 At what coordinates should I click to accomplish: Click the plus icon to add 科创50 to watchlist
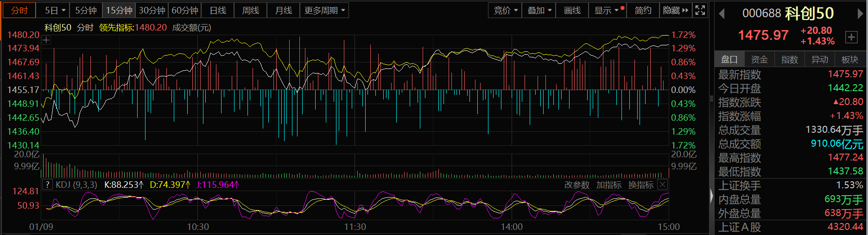pos(851,37)
